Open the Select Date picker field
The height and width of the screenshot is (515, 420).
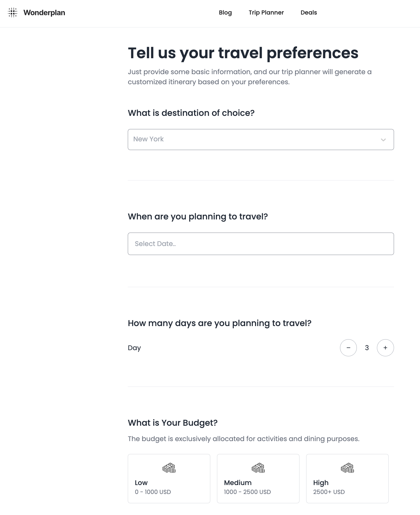click(x=261, y=244)
